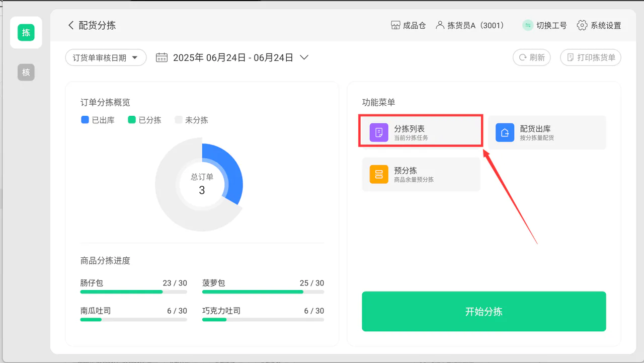Toggle the 未分拣 legend item
The image size is (644, 363).
[191, 120]
